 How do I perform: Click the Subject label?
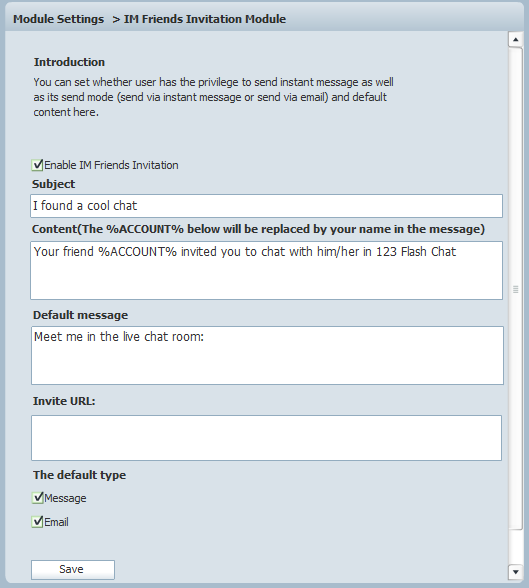point(53,184)
